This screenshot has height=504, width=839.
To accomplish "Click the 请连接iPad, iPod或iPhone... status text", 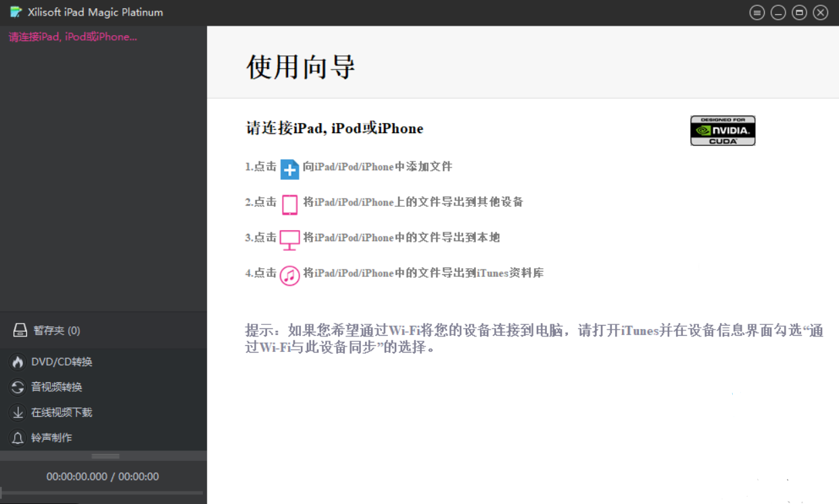I will pyautogui.click(x=73, y=37).
